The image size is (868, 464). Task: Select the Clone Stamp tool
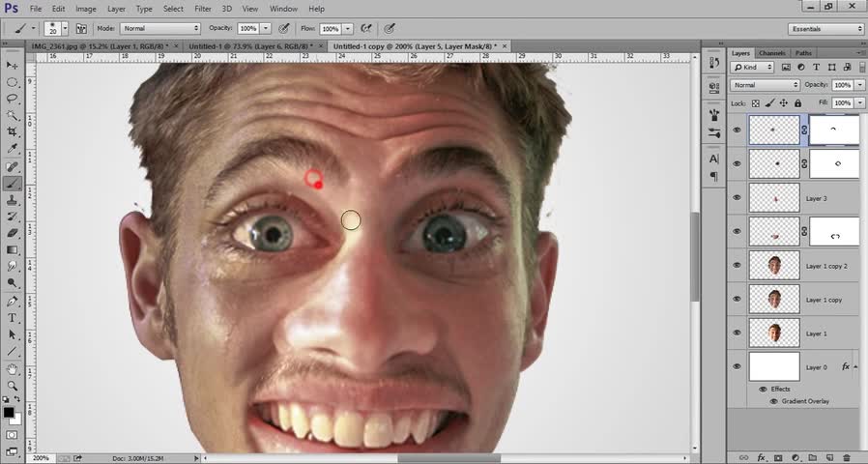pos(12,200)
